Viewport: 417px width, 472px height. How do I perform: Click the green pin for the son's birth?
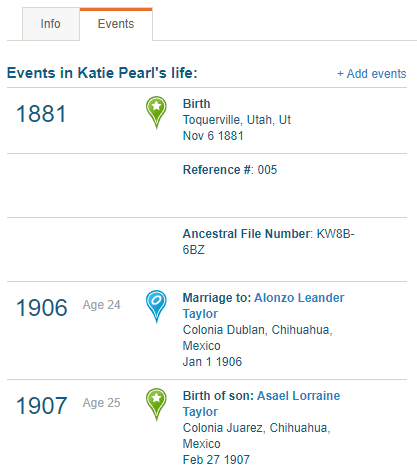pos(156,404)
